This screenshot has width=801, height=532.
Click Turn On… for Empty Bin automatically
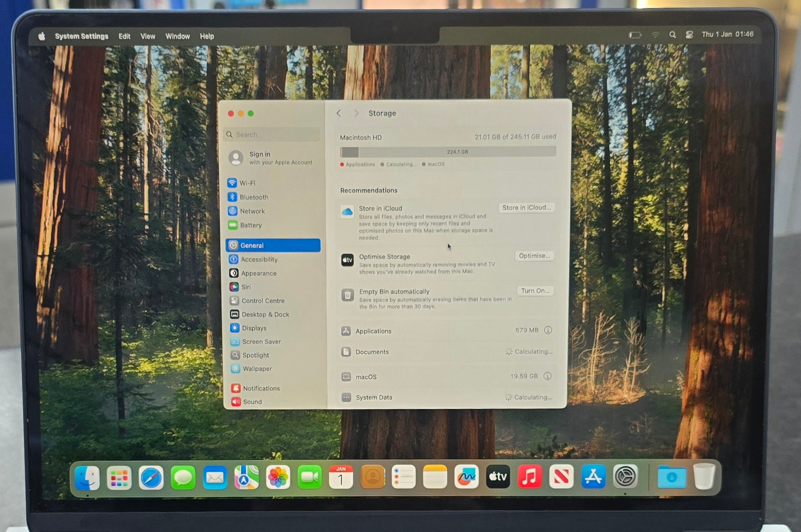point(535,291)
